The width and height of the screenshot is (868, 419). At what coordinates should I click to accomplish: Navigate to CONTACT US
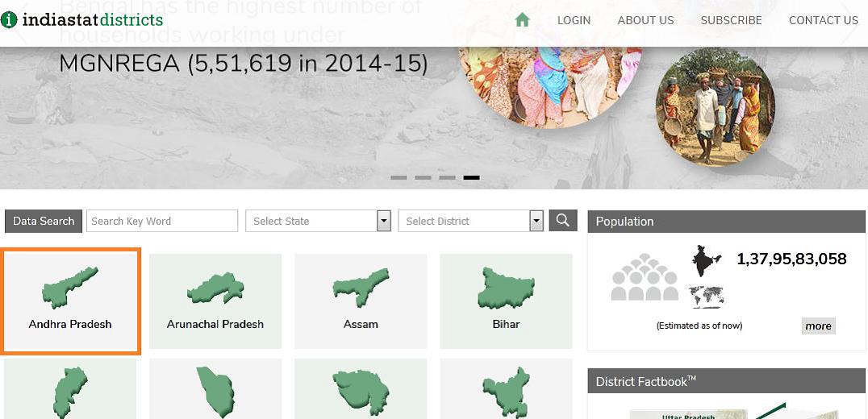click(x=823, y=20)
